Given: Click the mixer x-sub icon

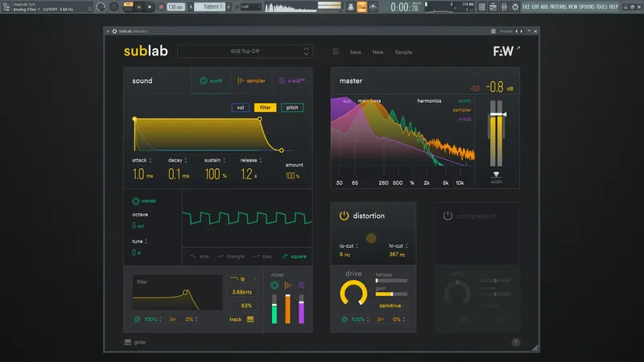Looking at the screenshot, I should (x=301, y=285).
